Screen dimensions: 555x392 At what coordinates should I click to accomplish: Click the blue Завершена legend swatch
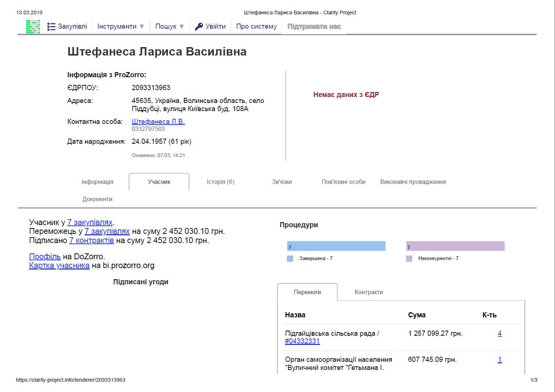[290, 259]
